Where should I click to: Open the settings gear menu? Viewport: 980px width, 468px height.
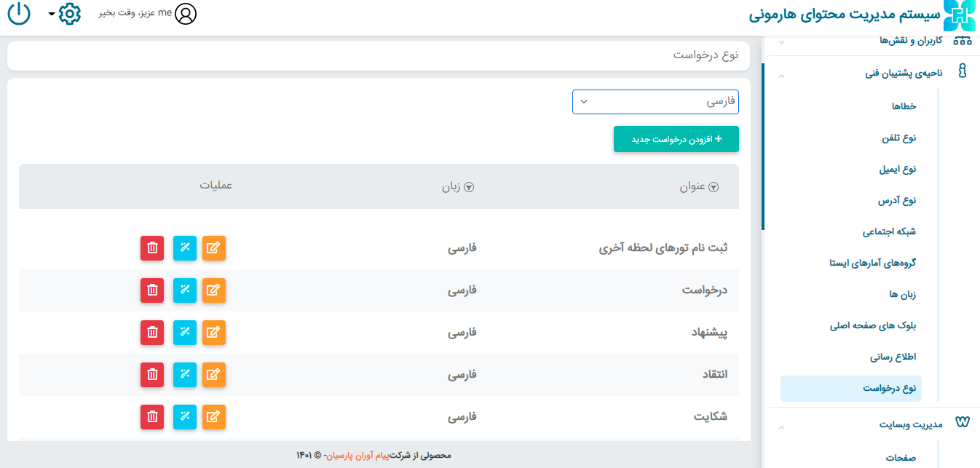(69, 14)
